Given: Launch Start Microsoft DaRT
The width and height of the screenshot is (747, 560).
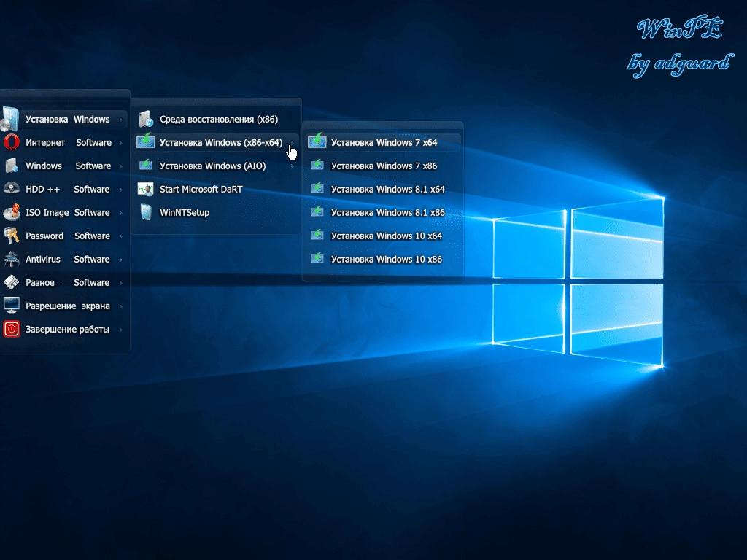Looking at the screenshot, I should coord(216,189).
